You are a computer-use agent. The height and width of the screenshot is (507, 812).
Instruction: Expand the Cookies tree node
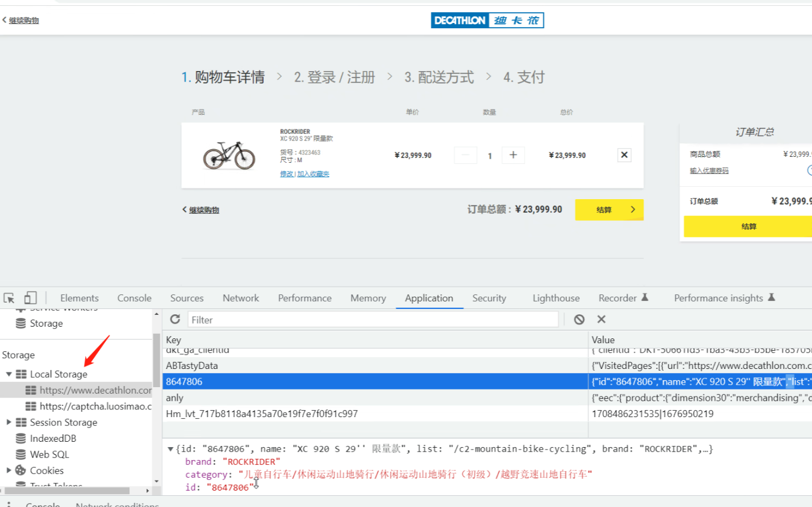tap(9, 470)
